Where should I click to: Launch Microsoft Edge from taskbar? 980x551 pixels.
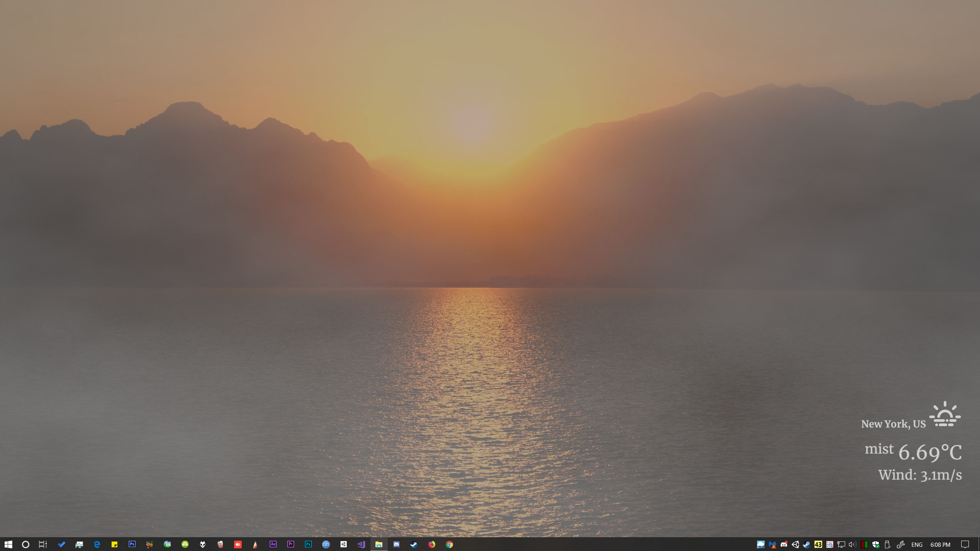pyautogui.click(x=97, y=544)
